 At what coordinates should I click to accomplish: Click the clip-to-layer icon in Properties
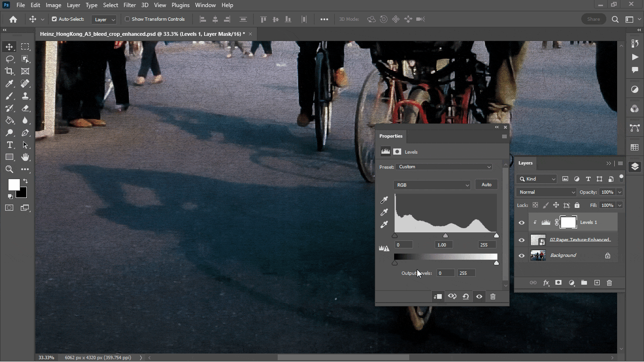[438, 296]
